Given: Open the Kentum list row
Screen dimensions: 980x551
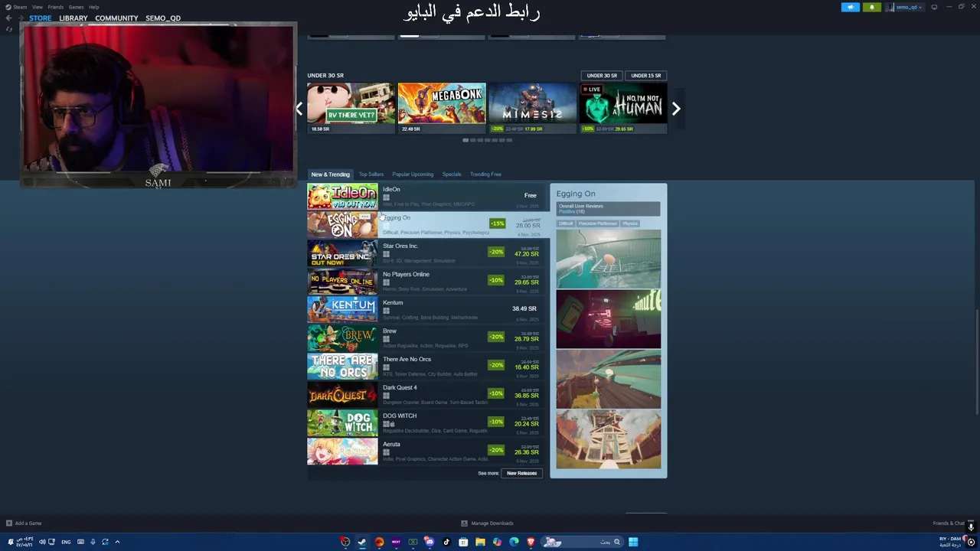Looking at the screenshot, I should tap(428, 309).
